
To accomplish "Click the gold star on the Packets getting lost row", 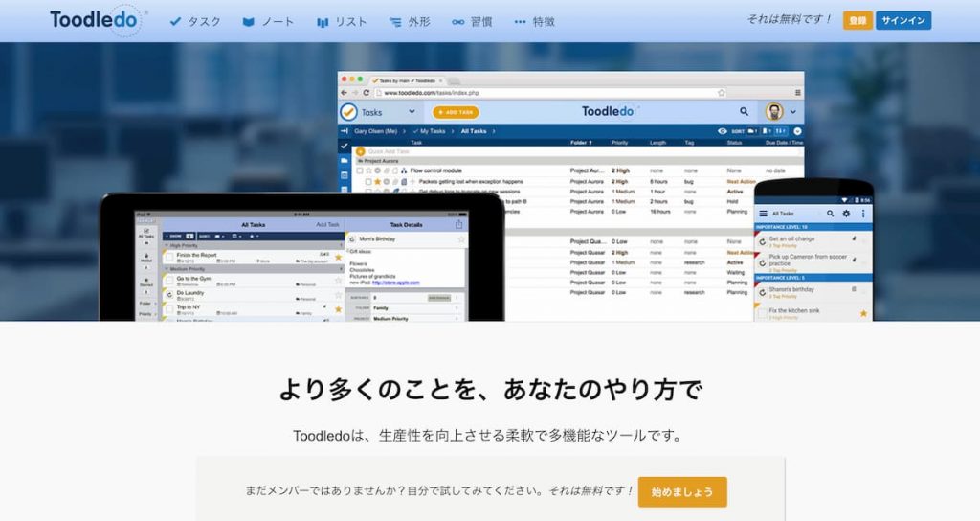I will click(x=377, y=181).
